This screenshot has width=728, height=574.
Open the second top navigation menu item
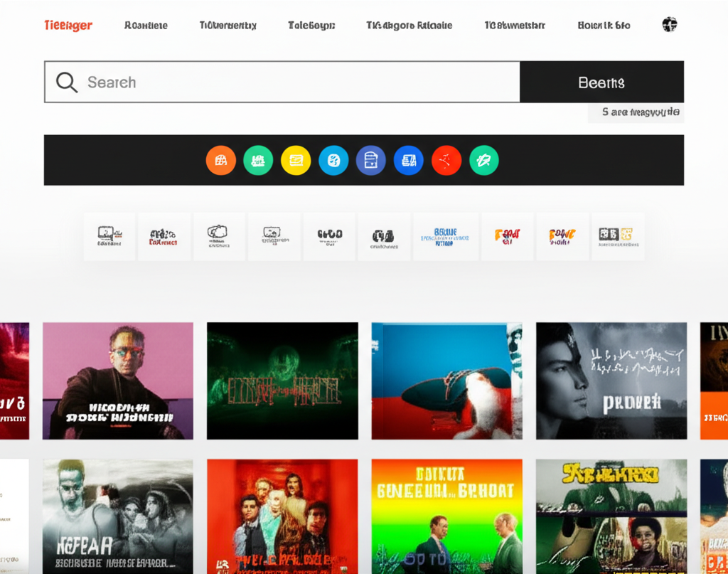(x=227, y=26)
